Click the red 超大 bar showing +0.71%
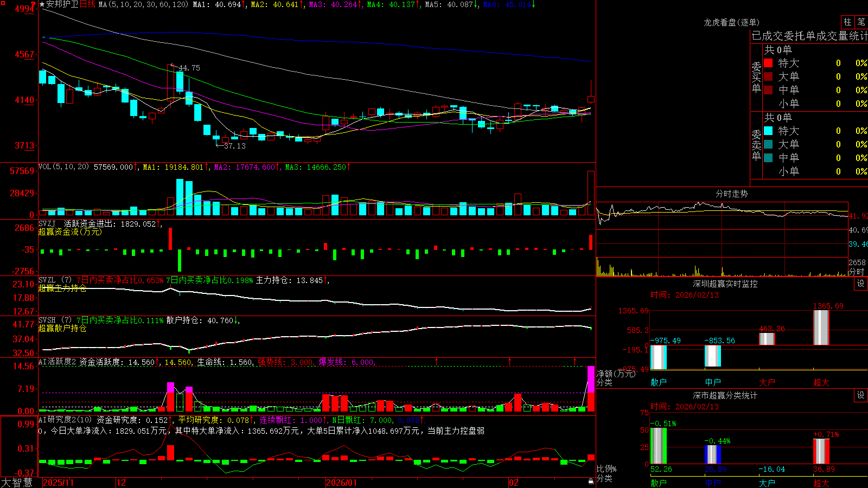The height and width of the screenshot is (488, 868). coord(821,451)
